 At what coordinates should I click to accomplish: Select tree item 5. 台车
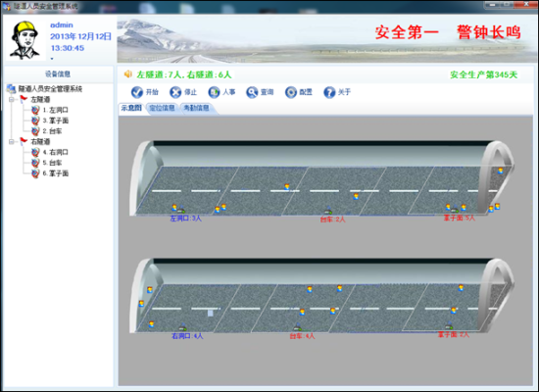point(52,163)
